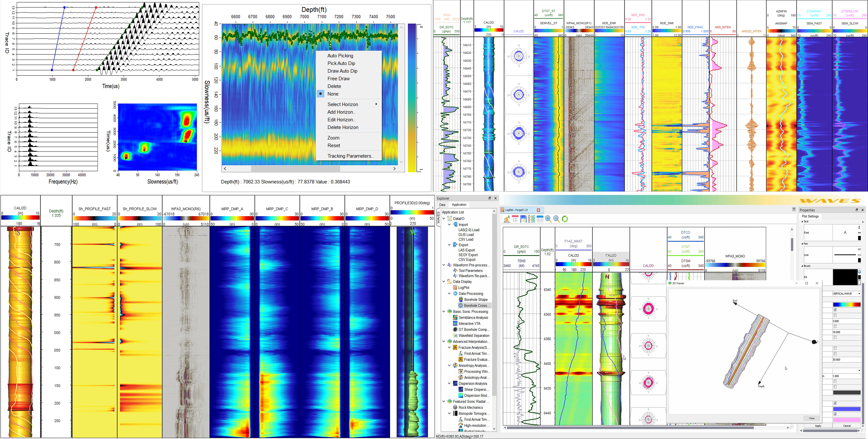Image resolution: width=868 pixels, height=439 pixels.
Task: Click the horizontal scrollbar under slowness plot
Action: (x=310, y=169)
